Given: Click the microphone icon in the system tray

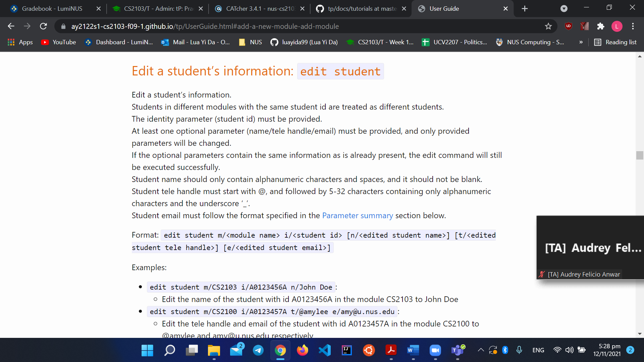Looking at the screenshot, I should click(519, 350).
